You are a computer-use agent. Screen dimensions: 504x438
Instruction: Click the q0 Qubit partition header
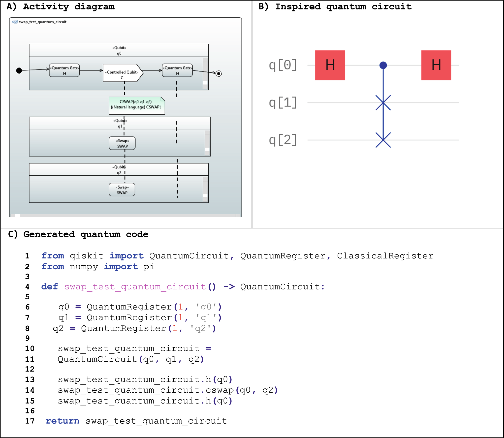pos(119,50)
